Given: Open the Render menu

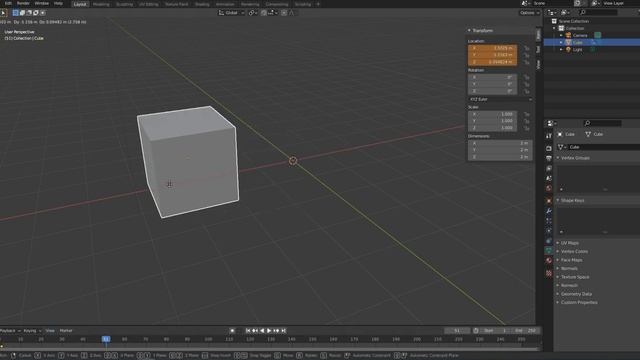Looking at the screenshot, I should point(23,3).
